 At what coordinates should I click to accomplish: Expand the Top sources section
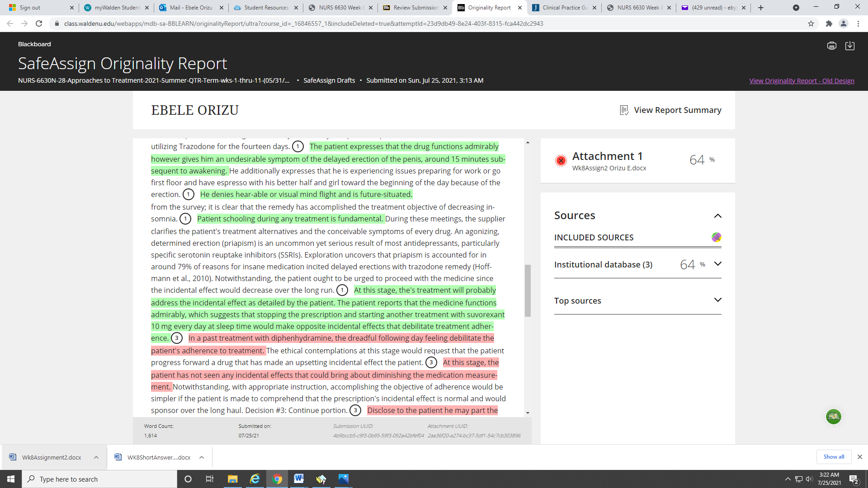pyautogui.click(x=717, y=300)
